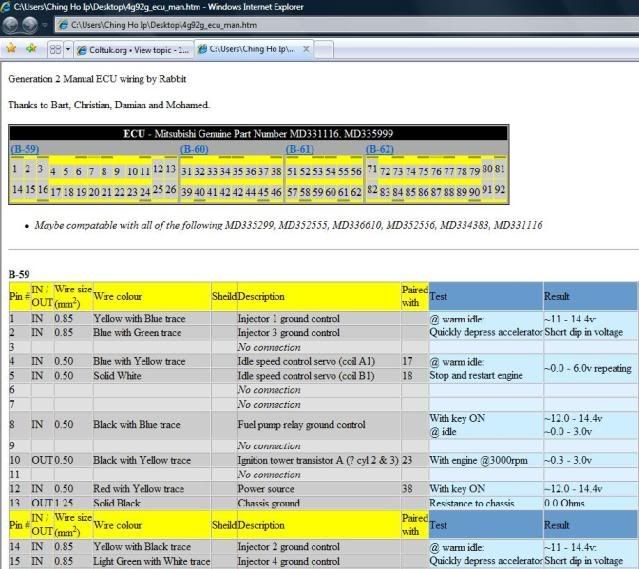639x569 pixels.
Task: Open the Favorites Center star icon
Action: (x=11, y=48)
